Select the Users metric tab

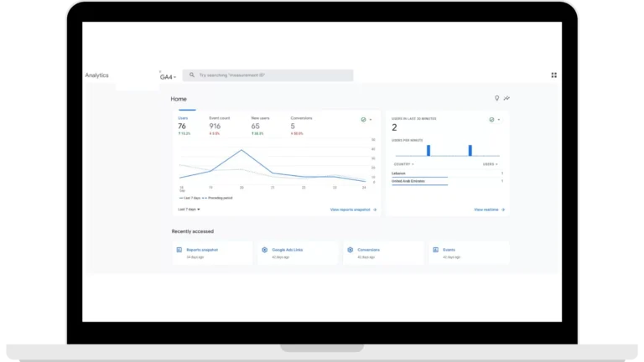[184, 126]
